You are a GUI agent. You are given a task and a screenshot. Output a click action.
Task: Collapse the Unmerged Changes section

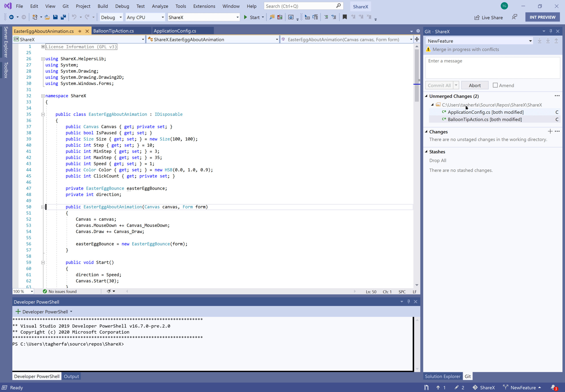tap(426, 96)
